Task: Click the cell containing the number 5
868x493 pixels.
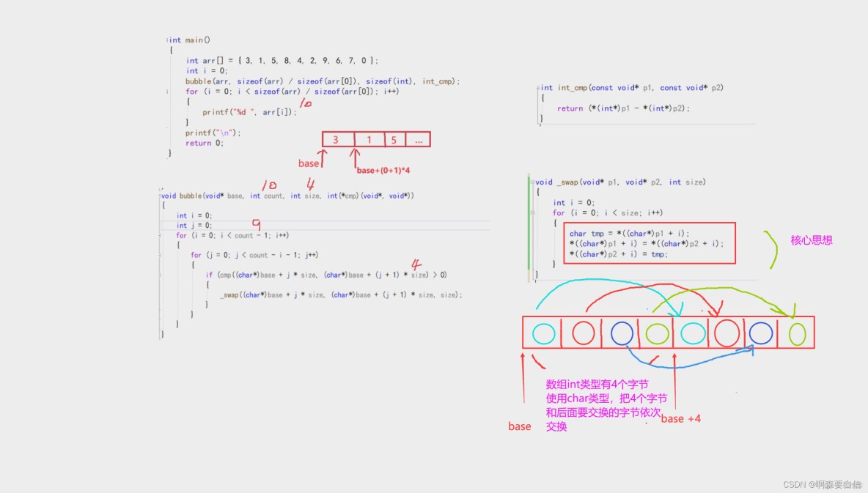Action: pyautogui.click(x=394, y=138)
